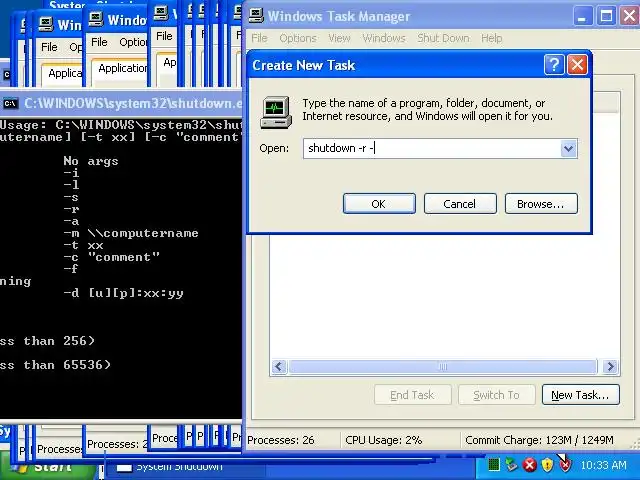Click the Windows Task Manager title bar icon
The height and width of the screenshot is (480, 640).
click(256, 16)
